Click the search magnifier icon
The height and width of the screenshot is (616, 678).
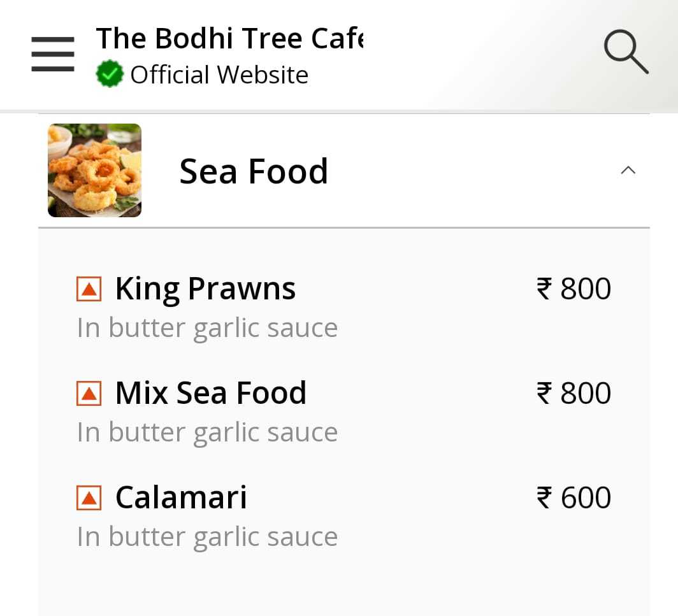[x=625, y=50]
